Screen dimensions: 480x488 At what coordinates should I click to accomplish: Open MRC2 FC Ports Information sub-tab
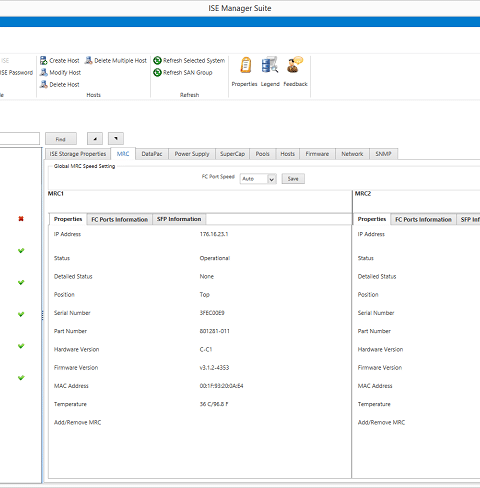tap(423, 219)
